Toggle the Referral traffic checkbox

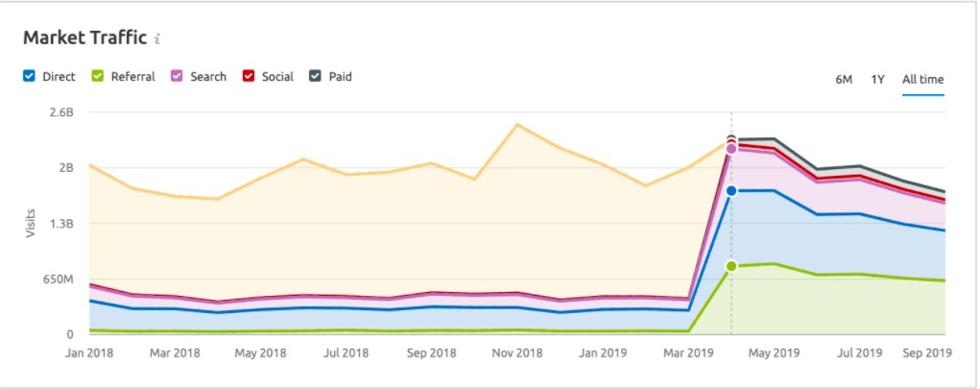click(98, 77)
